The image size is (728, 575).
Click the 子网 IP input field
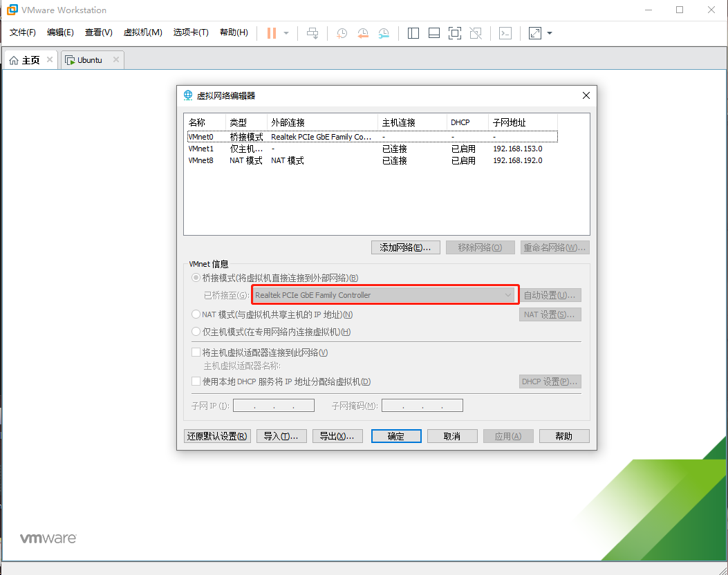274,406
